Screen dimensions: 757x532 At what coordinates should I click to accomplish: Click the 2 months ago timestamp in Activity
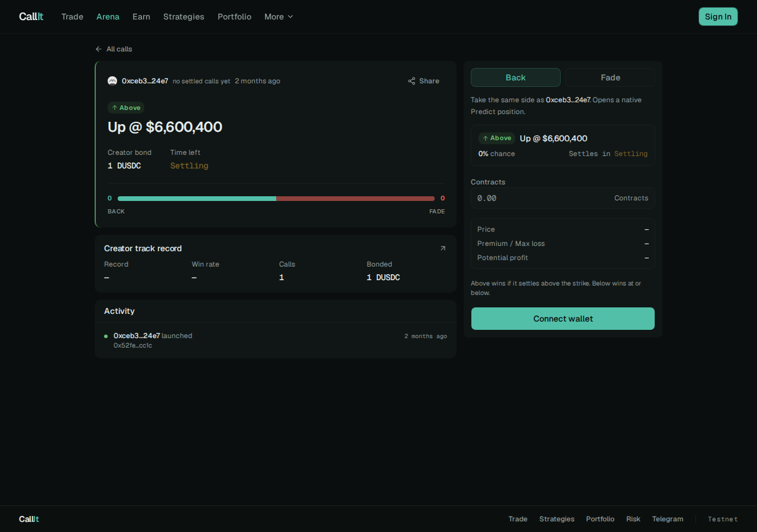(x=426, y=336)
